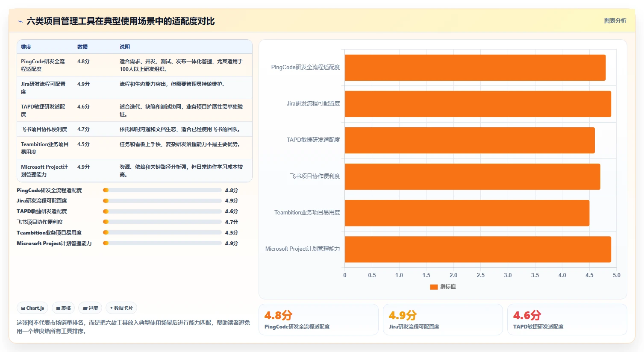Click the Microsoft Project计划管理能力 progress bar

click(162, 243)
